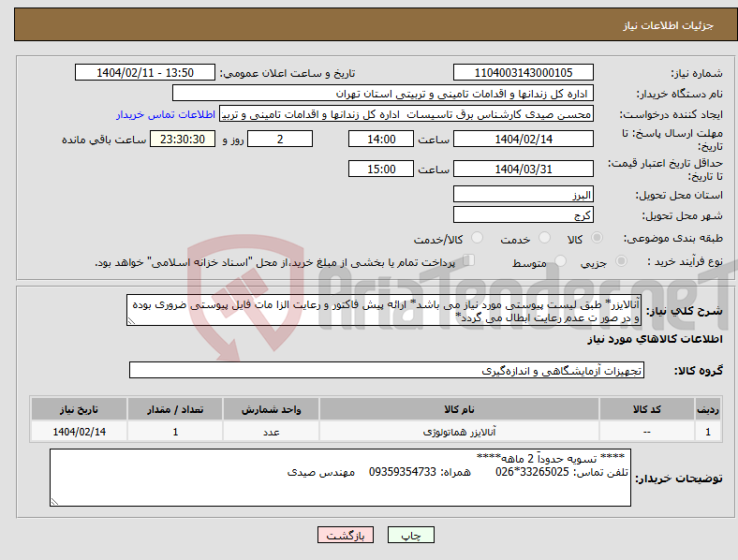738x560 pixels.
Task: Click the need number field 1104003143000105
Action: 523,72
